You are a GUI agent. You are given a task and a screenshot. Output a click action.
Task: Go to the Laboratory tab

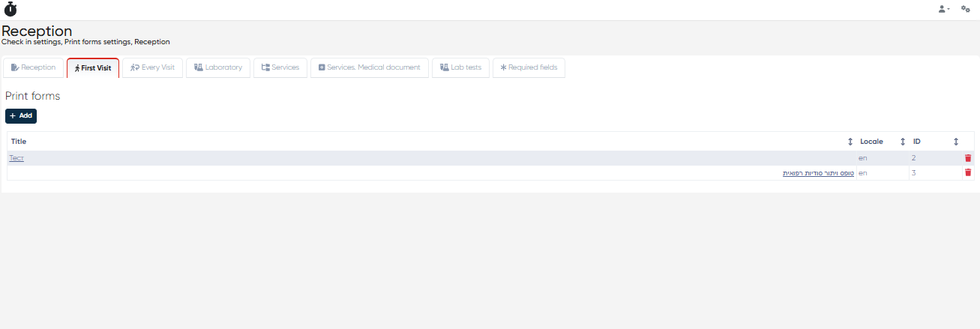(218, 67)
